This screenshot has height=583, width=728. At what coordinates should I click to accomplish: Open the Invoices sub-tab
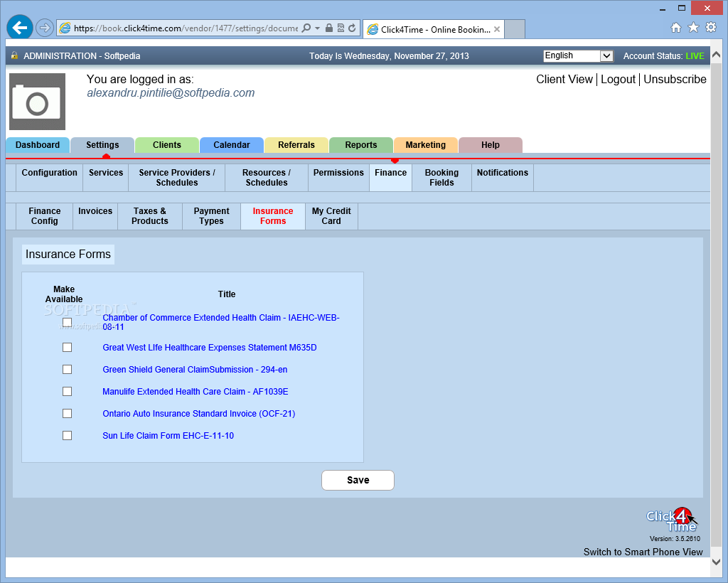[x=95, y=216]
